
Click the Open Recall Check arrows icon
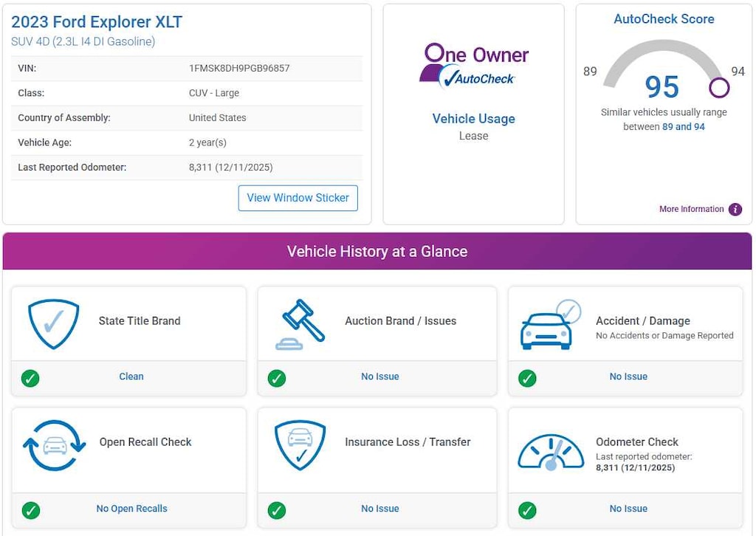pos(54,445)
